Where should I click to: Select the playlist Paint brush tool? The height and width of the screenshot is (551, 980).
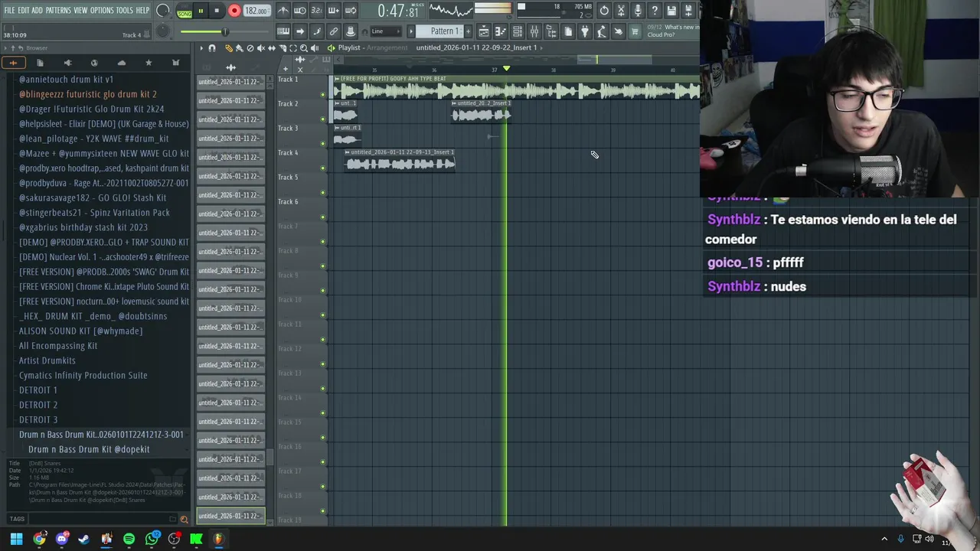239,48
